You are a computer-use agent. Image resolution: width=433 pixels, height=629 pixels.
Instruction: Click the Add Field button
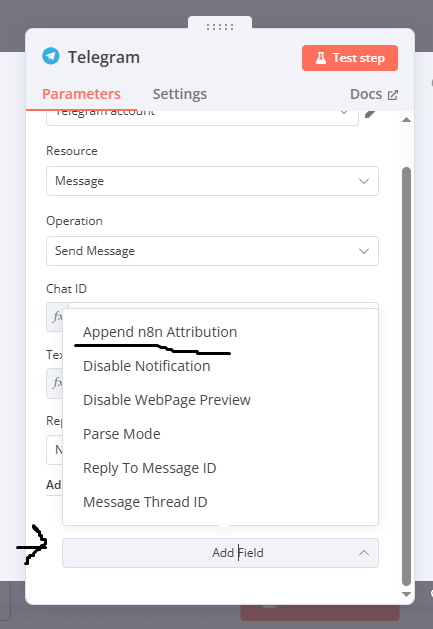pyautogui.click(x=220, y=553)
